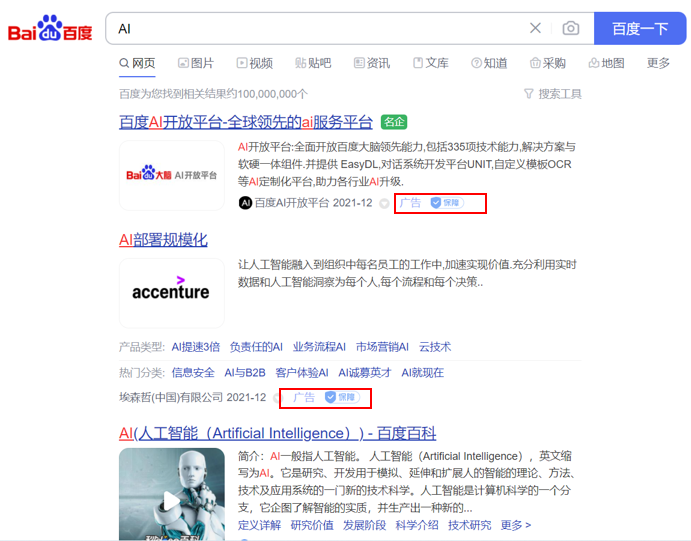Screen dimensions: 691x541
Task: Open the 采购 tab
Action: (x=548, y=63)
